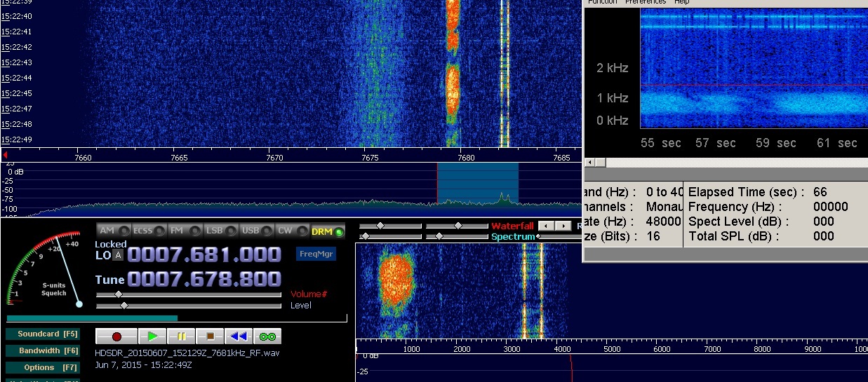The width and height of the screenshot is (868, 382).
Task: Click the right arrow next to Waterfall
Action: tap(563, 226)
